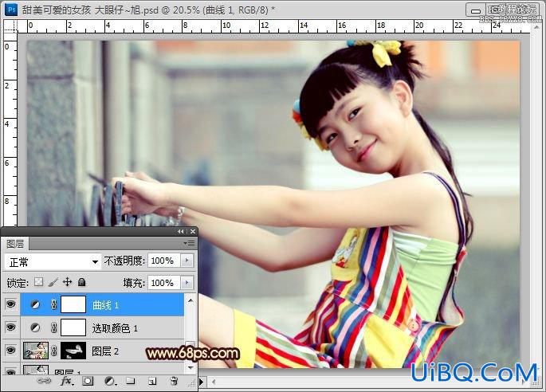
Task: Create new fill or adjustment layer
Action: point(110,381)
